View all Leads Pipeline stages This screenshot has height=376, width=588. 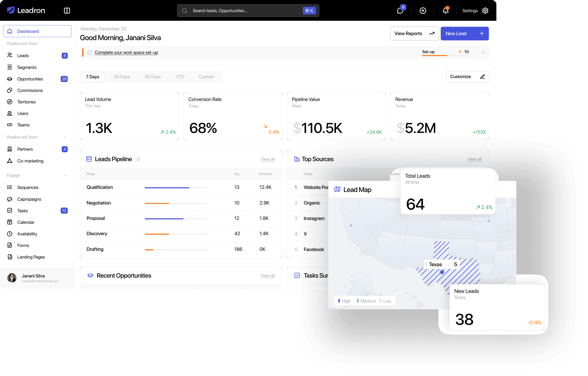(268, 159)
